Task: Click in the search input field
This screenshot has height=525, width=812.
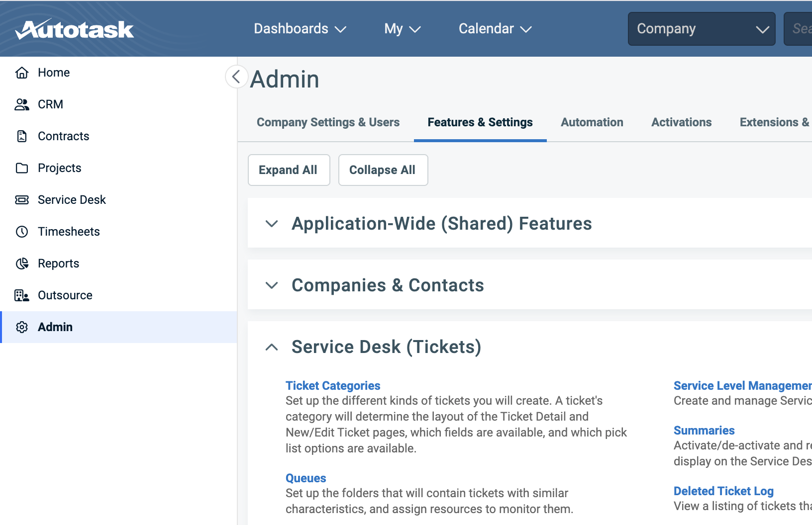Action: click(798, 29)
